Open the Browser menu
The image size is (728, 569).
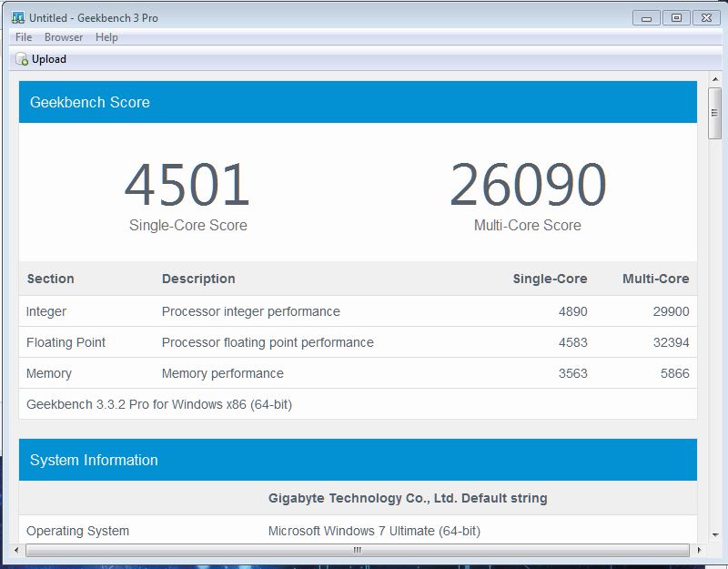pos(64,37)
